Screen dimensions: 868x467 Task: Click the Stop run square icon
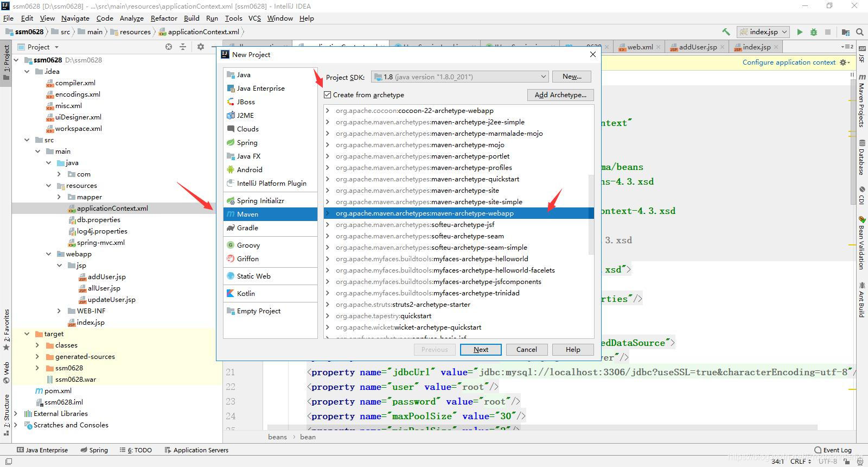click(828, 32)
